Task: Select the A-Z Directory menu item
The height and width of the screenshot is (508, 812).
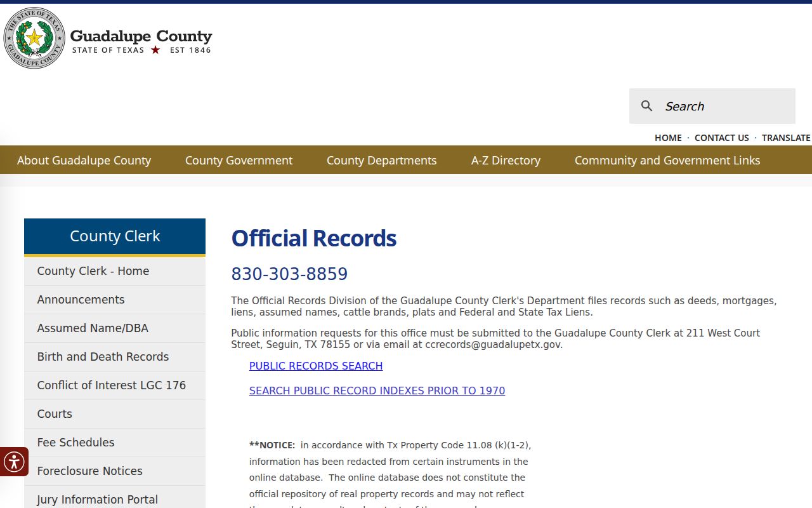Action: coord(506,160)
